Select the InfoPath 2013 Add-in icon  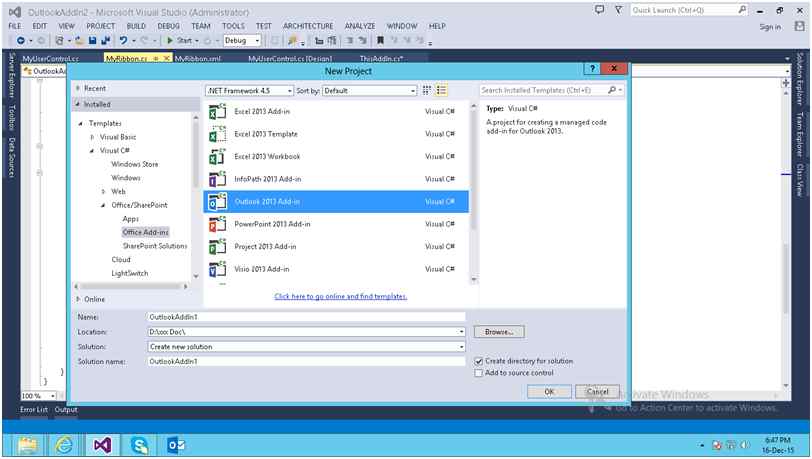[x=218, y=179]
